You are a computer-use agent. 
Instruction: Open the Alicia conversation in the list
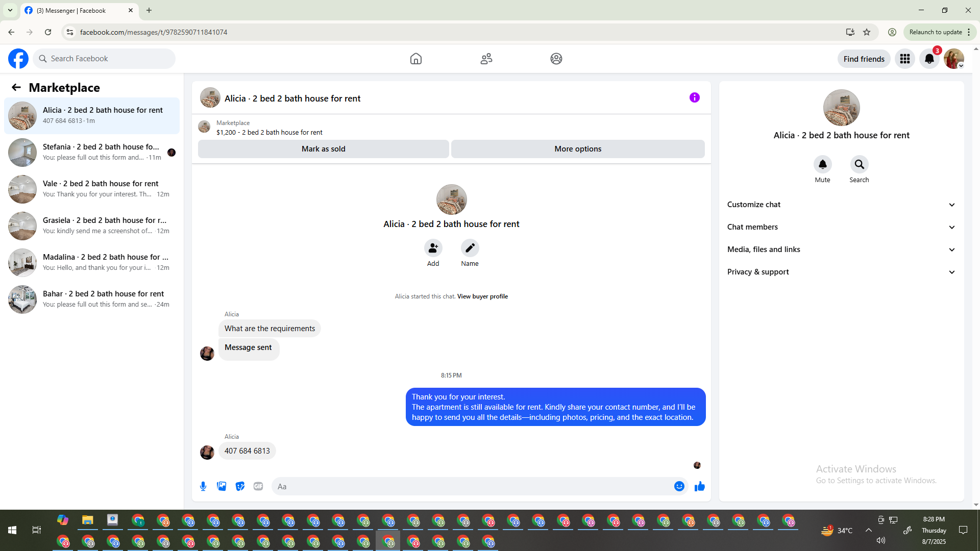point(92,116)
